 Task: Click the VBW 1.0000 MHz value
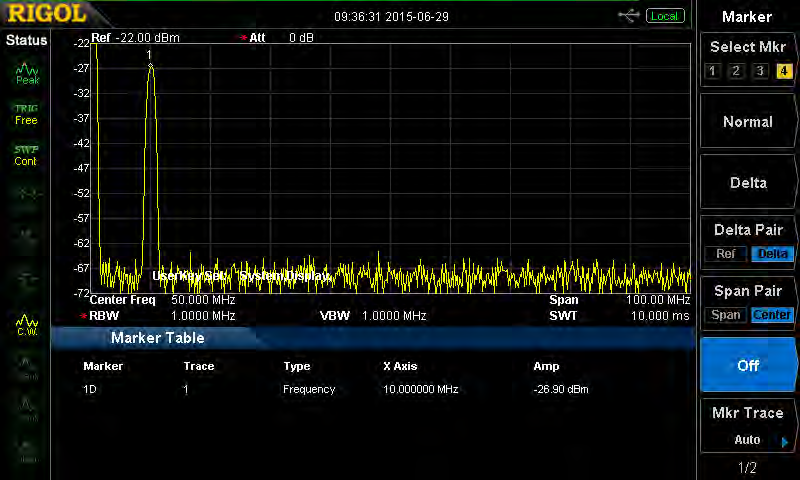(x=394, y=316)
